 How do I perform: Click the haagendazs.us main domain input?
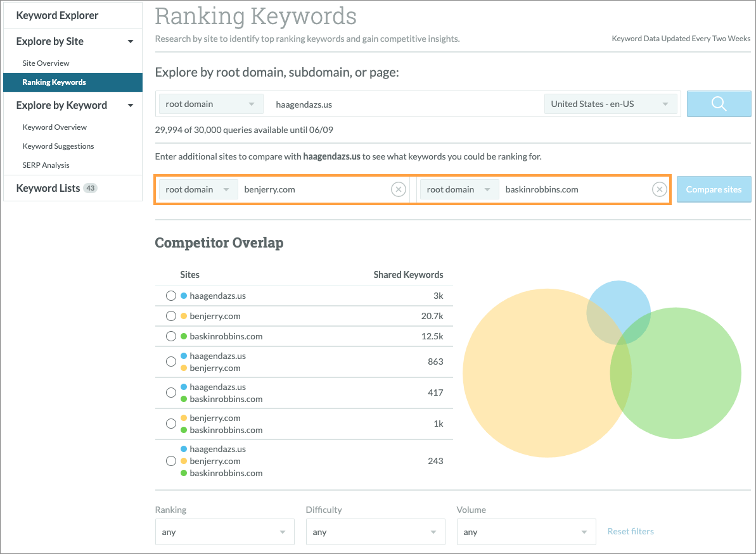[403, 104]
